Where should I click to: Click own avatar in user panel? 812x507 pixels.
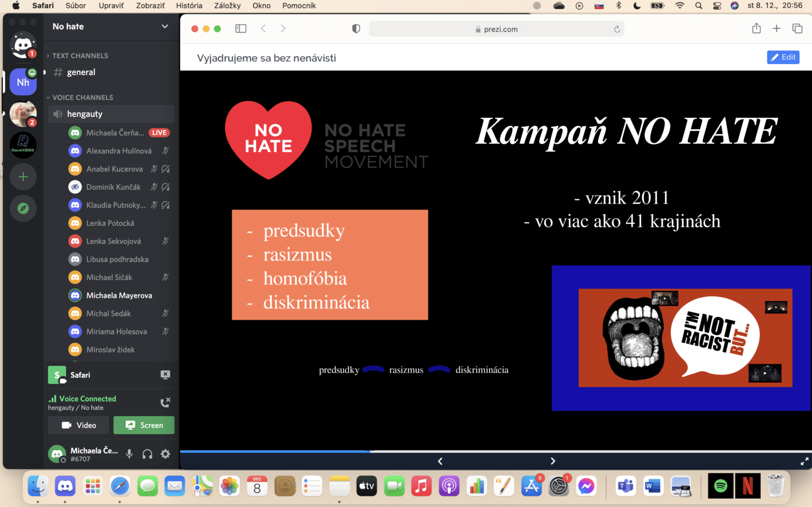[57, 454]
